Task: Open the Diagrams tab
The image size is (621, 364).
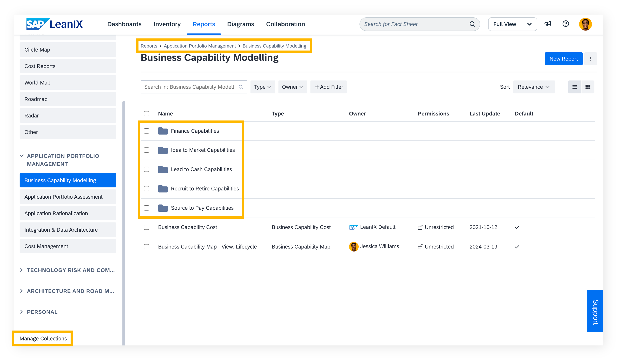Action: point(240,24)
